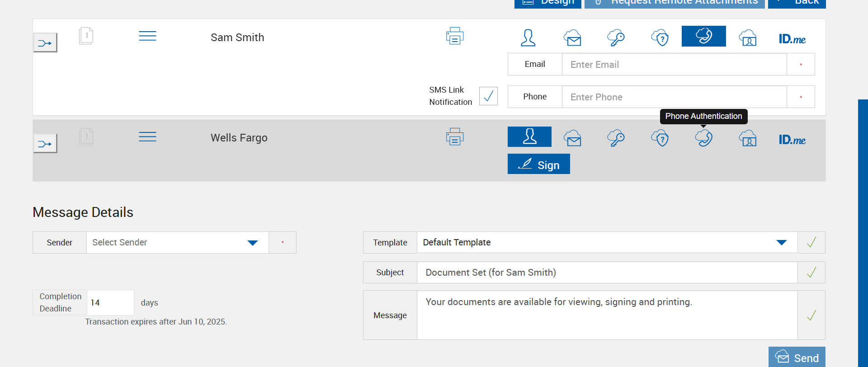Click the Completion Deadline days field
This screenshot has width=868, height=367.
point(110,303)
